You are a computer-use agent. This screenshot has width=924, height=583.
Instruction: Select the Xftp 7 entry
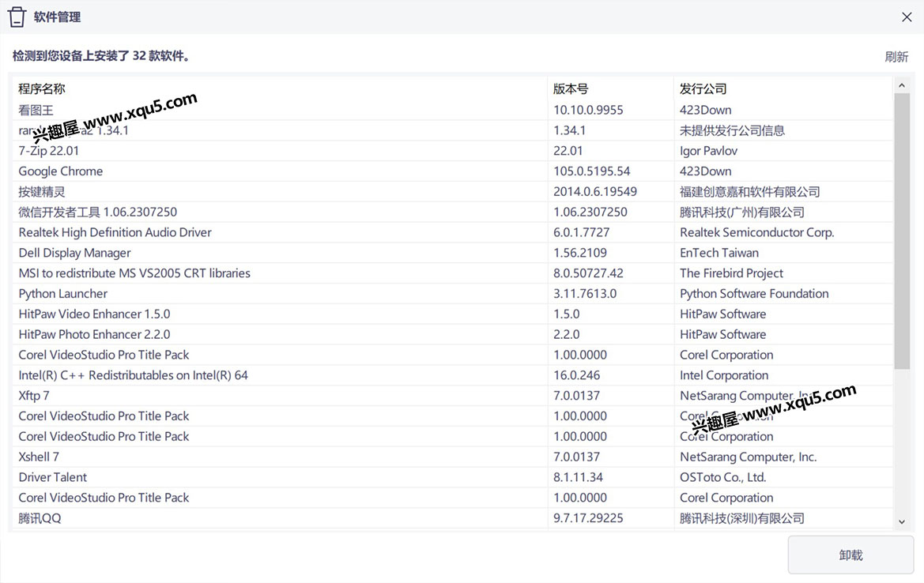(x=33, y=396)
